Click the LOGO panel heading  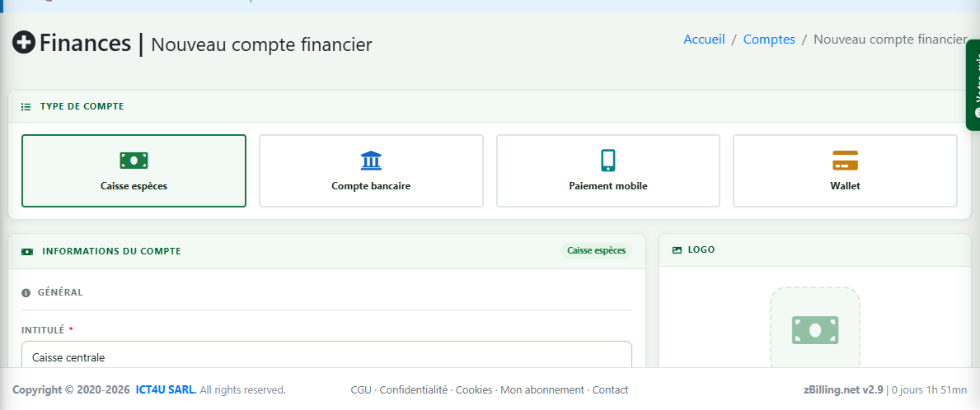tap(701, 249)
